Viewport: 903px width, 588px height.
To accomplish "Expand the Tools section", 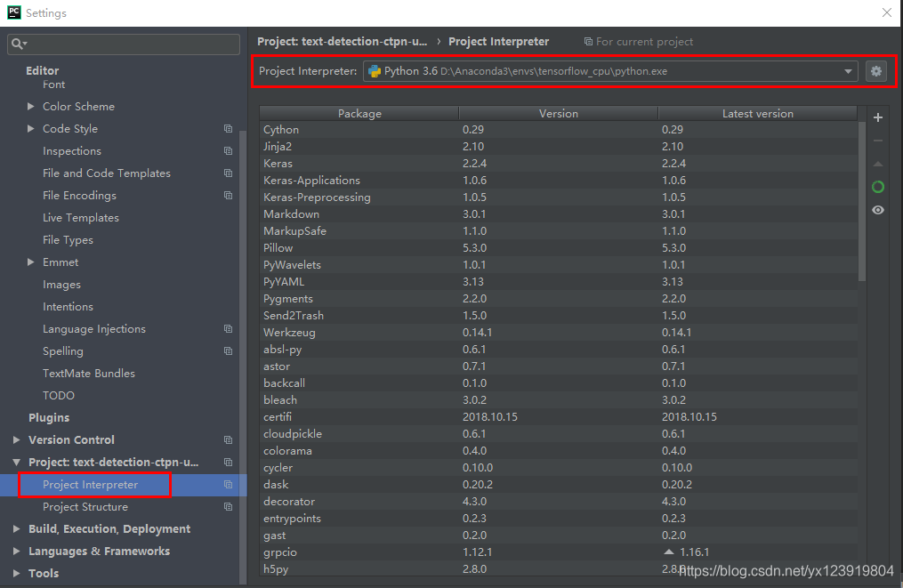I will (x=16, y=574).
